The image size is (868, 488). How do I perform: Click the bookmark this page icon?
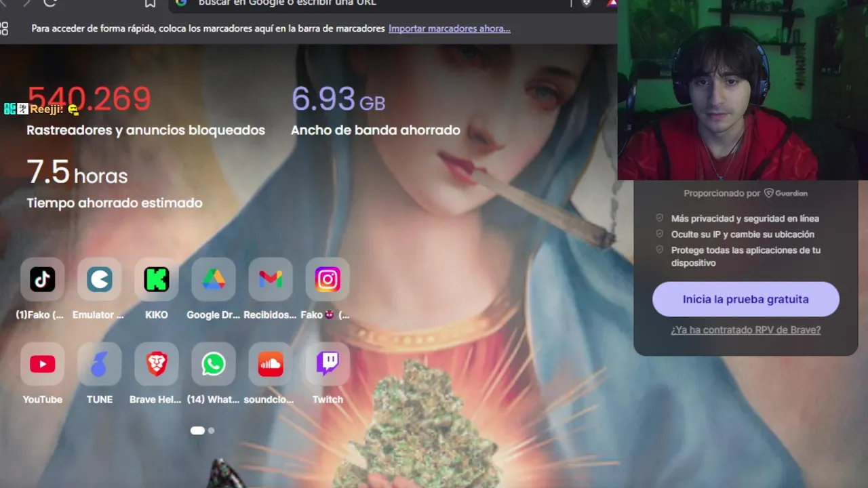coord(150,3)
